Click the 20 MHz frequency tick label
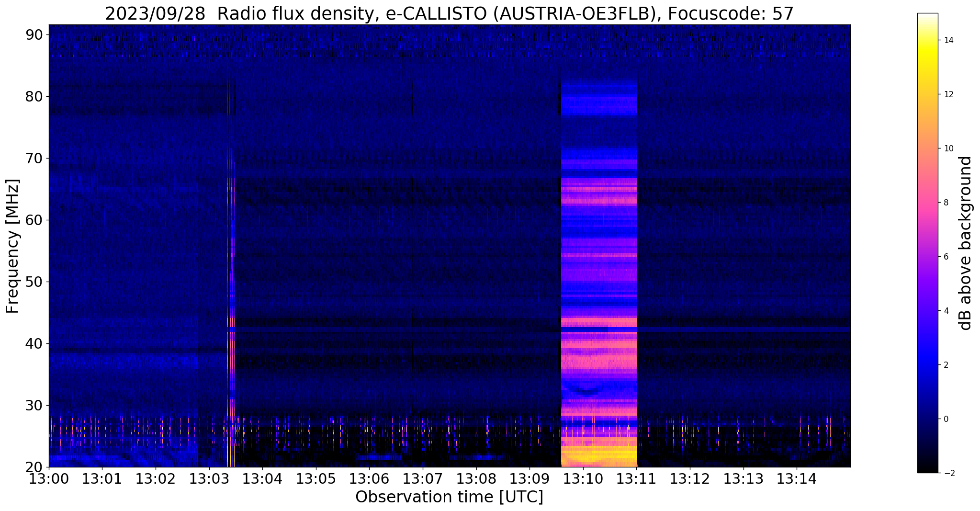 point(34,467)
